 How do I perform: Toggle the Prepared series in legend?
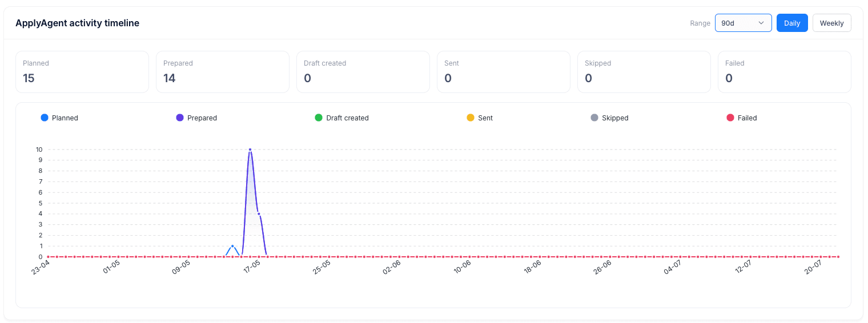point(196,118)
